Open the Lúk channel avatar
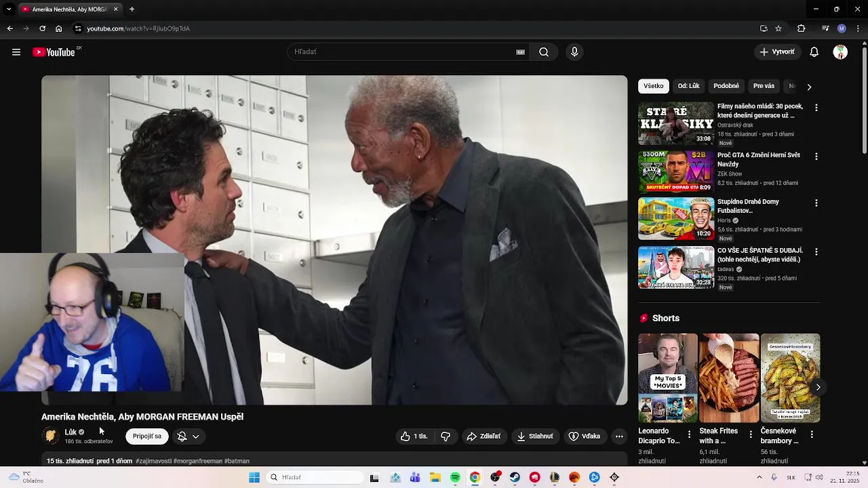868x488 pixels. [x=51, y=436]
